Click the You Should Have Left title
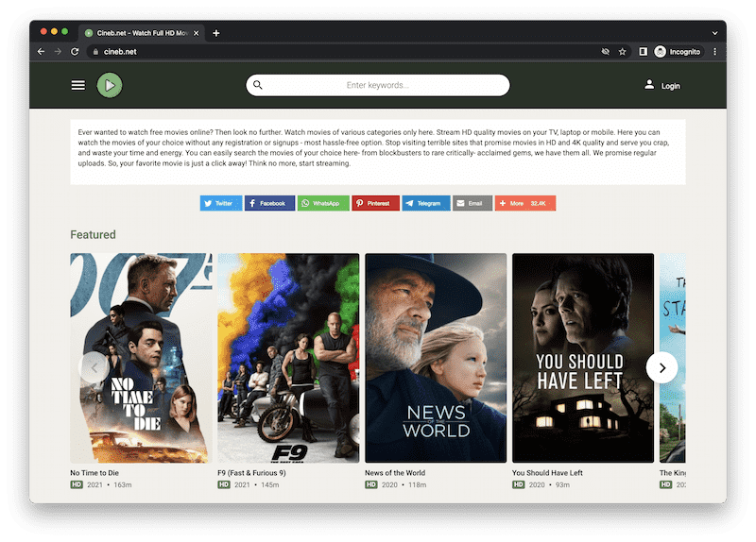 click(x=547, y=473)
